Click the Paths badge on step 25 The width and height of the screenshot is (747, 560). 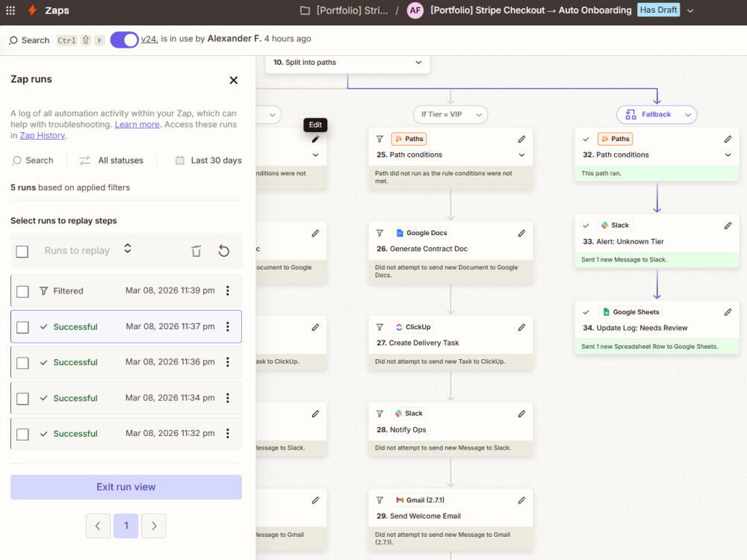(x=409, y=139)
